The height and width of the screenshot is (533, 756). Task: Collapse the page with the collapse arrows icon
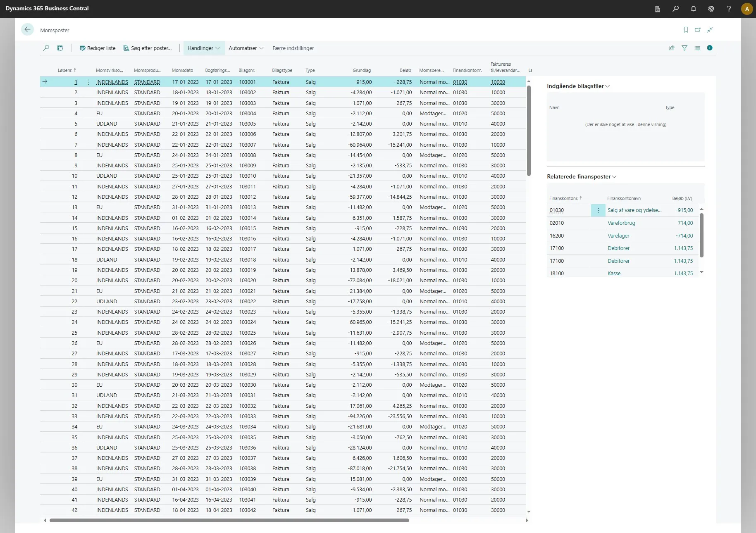710,30
